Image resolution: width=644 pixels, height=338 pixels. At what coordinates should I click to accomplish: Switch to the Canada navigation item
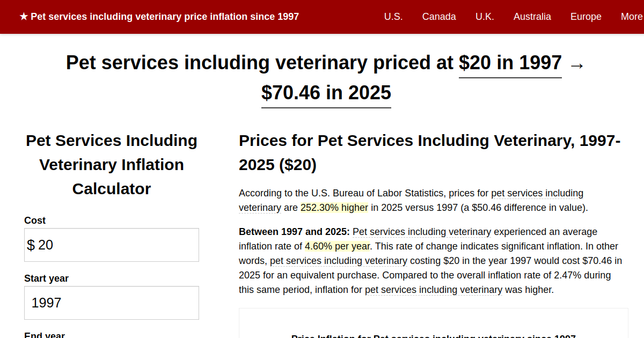[439, 17]
